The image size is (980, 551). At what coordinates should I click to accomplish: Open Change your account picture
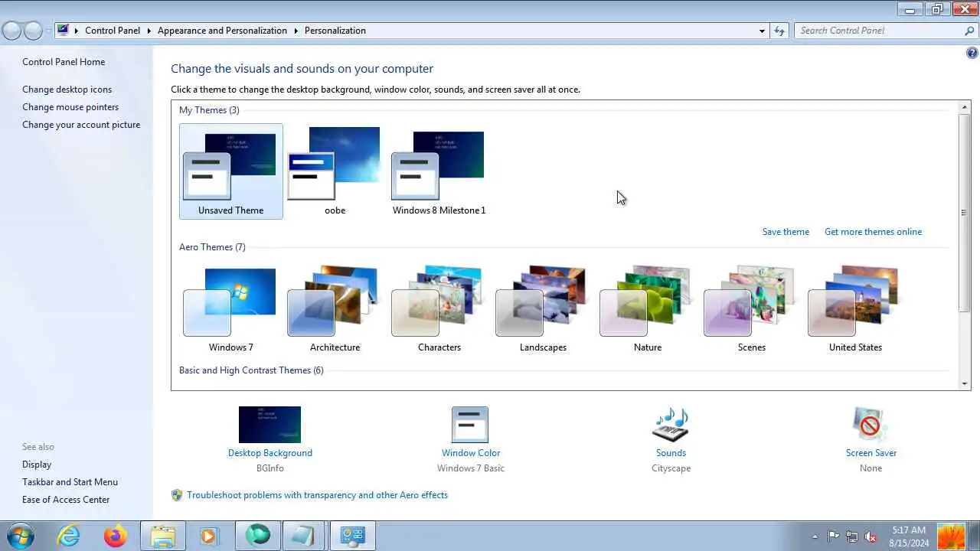coord(81,125)
